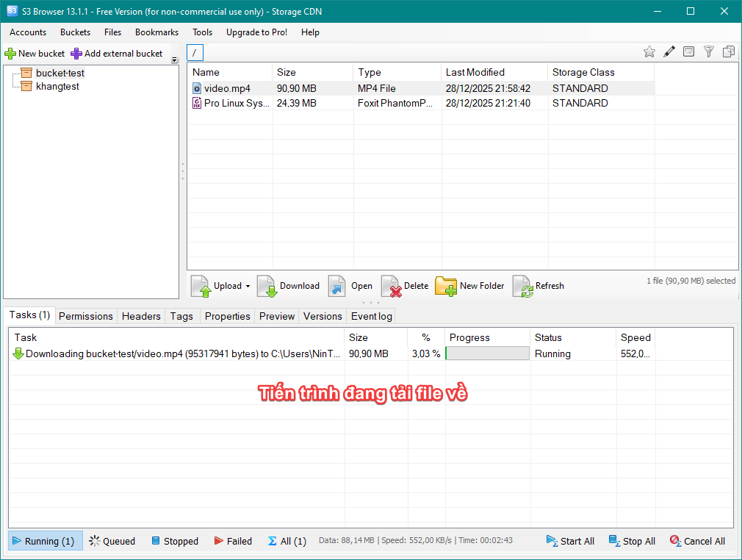Create a New Folder from the toolbar
Screen dimensions: 742x560
pos(446,286)
